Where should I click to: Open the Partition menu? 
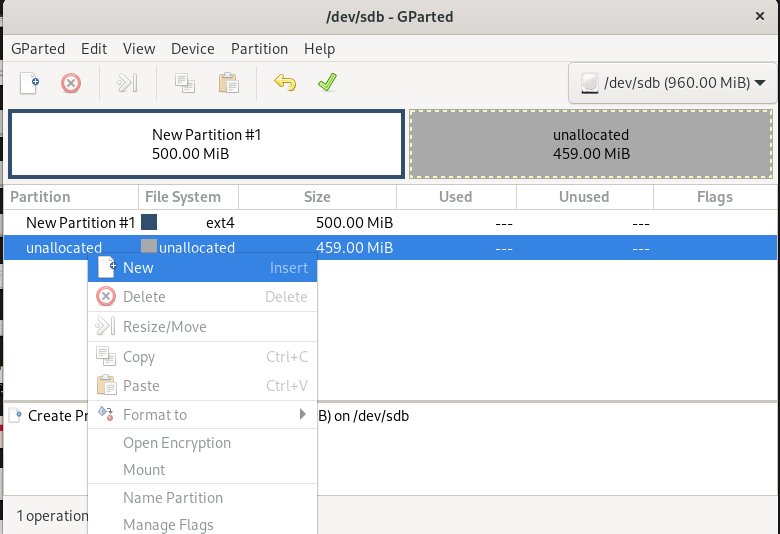(x=259, y=48)
